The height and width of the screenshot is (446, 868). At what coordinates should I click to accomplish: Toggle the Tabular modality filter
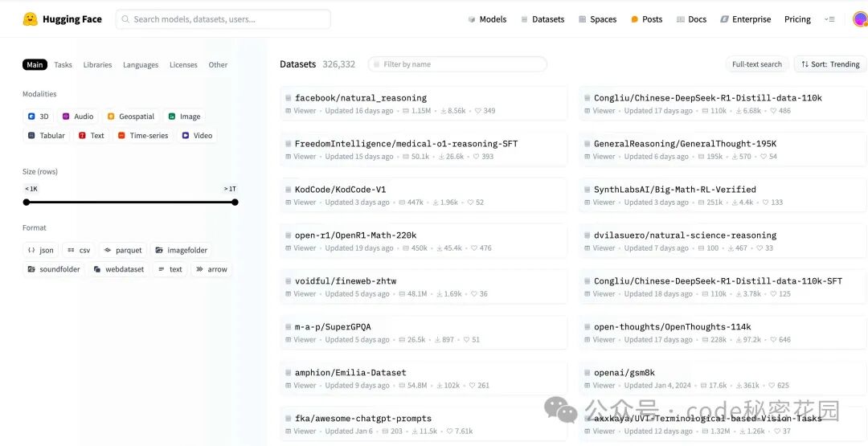tap(47, 136)
